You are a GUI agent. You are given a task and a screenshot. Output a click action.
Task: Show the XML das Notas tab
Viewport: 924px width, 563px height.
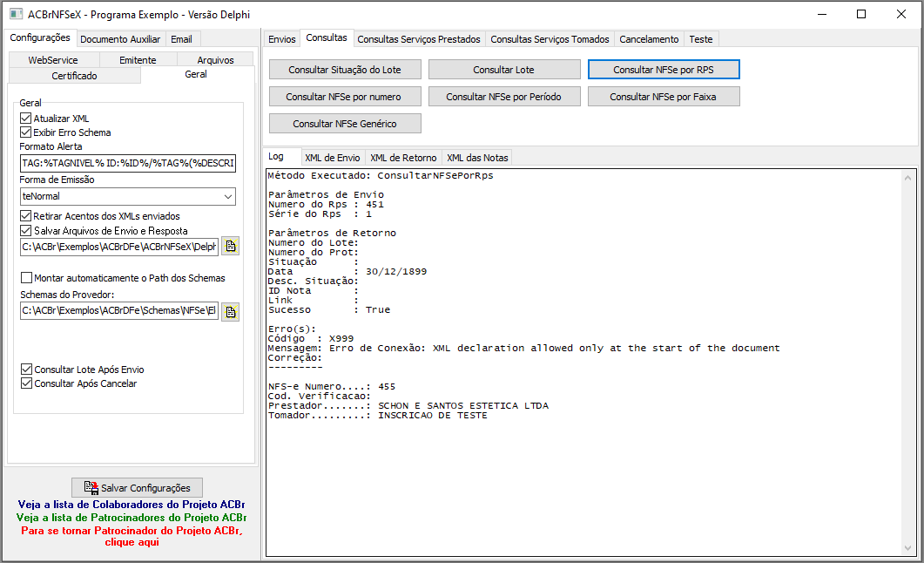(x=477, y=158)
